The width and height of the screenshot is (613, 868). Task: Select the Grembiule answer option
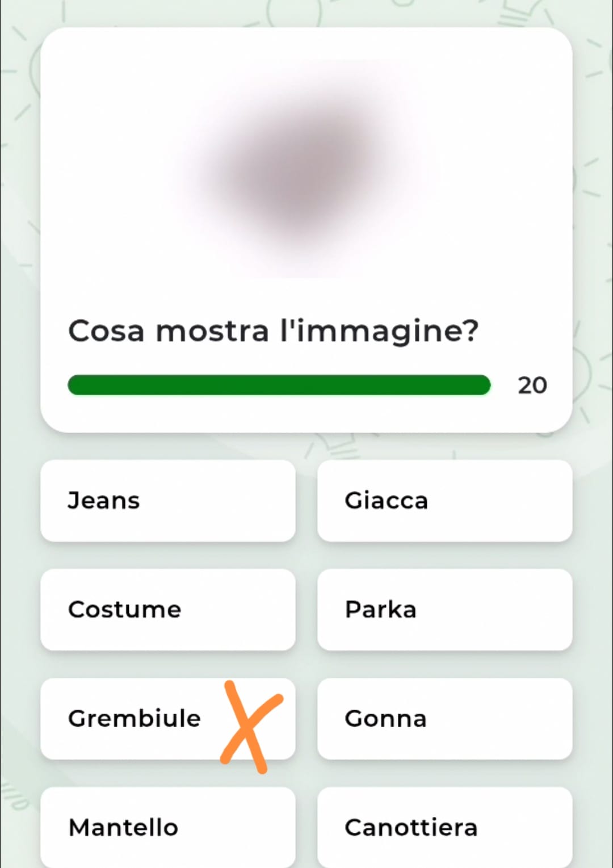134,719
